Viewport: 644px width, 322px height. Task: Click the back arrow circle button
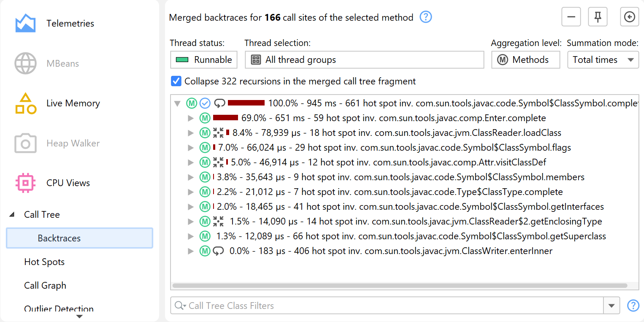(x=629, y=17)
